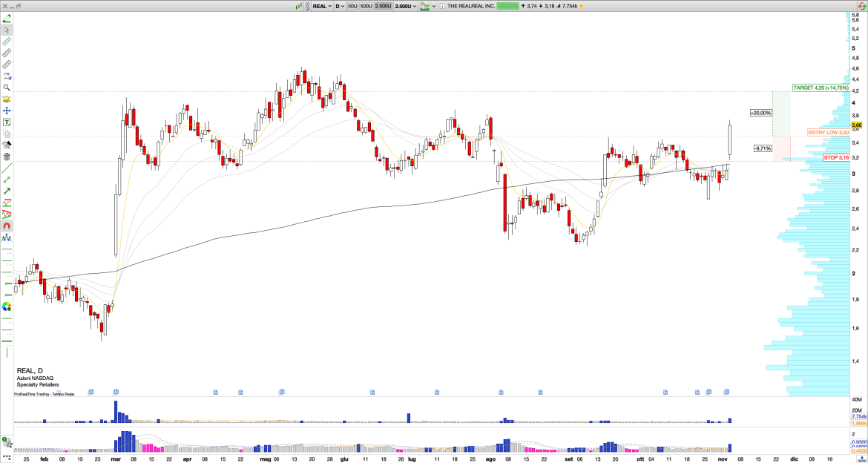Select the magnet snap tool
The image size is (868, 463).
6,226
